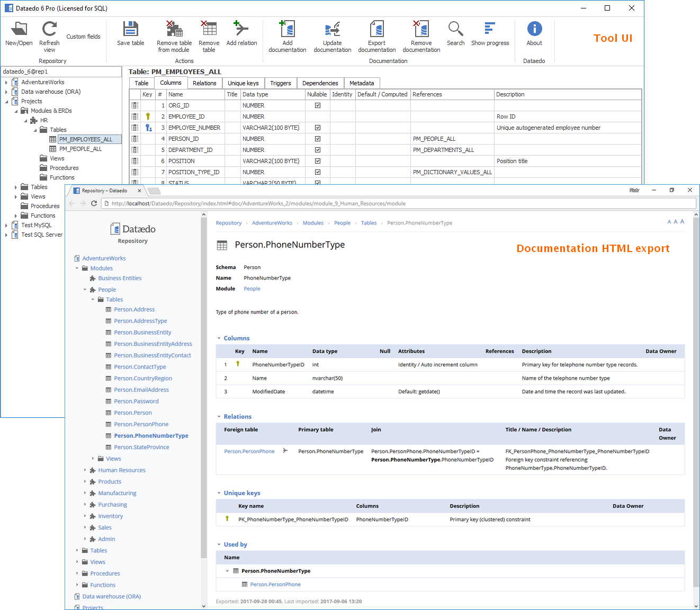Click the browser reload icon
This screenshot has width=700, height=610.
(94, 203)
